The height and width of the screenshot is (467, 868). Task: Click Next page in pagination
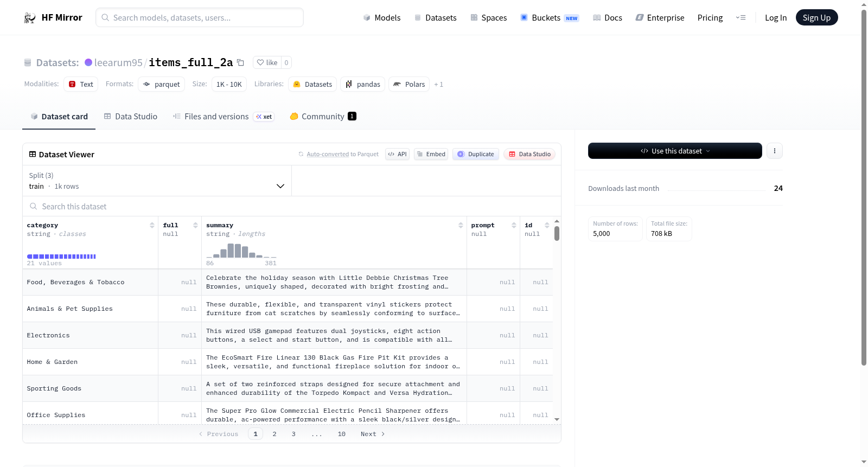[x=373, y=434]
